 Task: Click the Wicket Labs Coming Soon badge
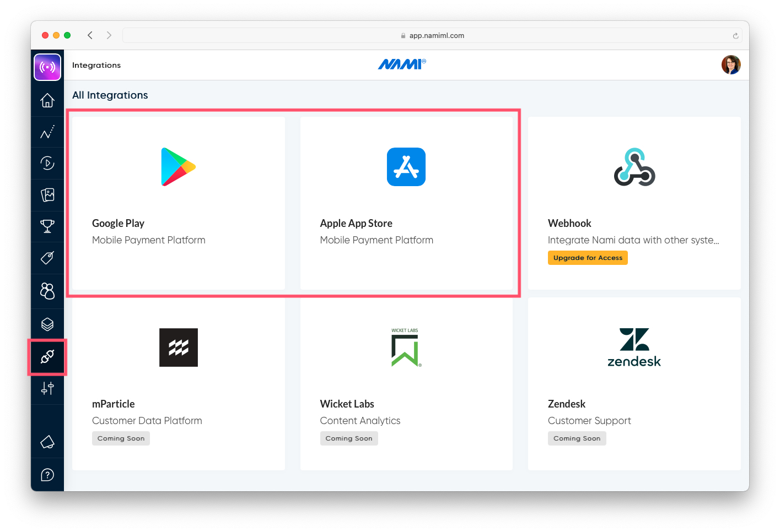tap(349, 438)
